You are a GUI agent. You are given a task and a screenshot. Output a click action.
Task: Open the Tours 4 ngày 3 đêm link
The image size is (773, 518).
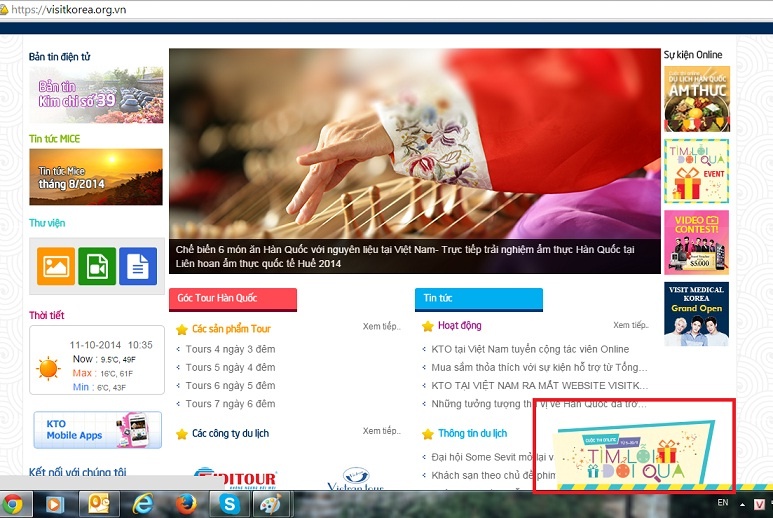point(230,349)
